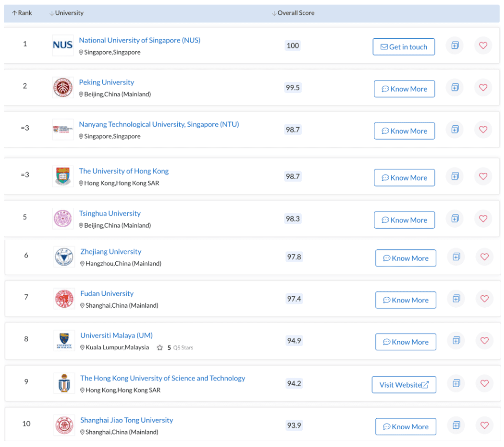Favorite Peking University with heart icon
The image size is (504, 447).
pos(483,88)
